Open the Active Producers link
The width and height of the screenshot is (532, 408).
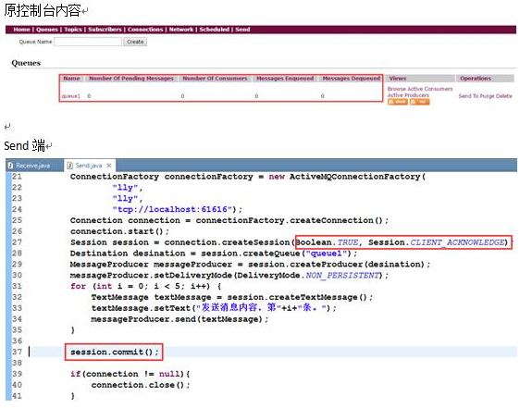pos(408,95)
